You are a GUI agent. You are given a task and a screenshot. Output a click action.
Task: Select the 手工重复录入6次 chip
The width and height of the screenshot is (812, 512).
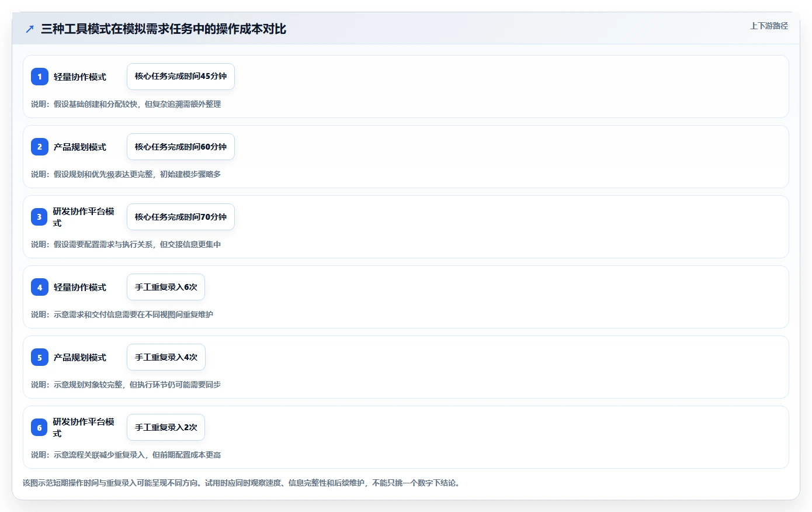click(x=166, y=287)
